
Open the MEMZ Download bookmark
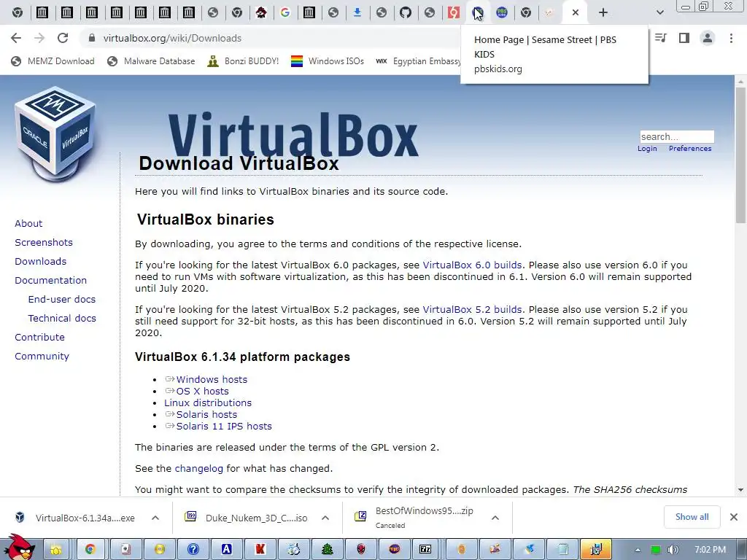pos(53,61)
